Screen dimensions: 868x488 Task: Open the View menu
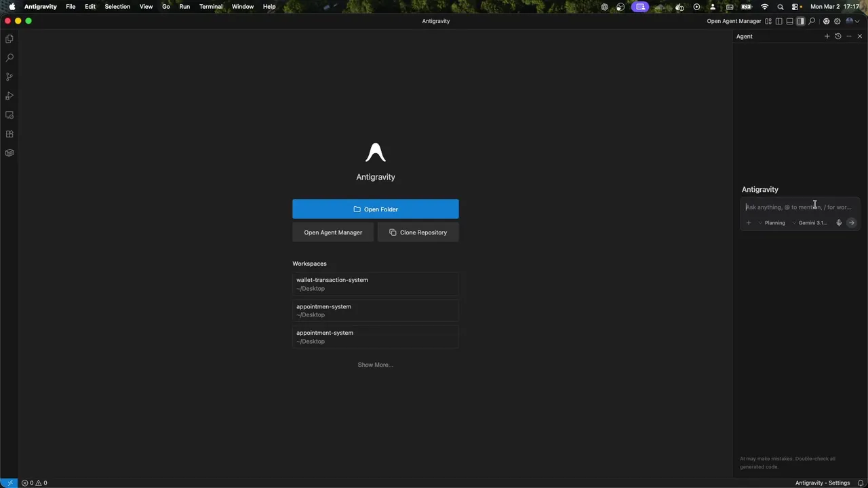pyautogui.click(x=146, y=7)
